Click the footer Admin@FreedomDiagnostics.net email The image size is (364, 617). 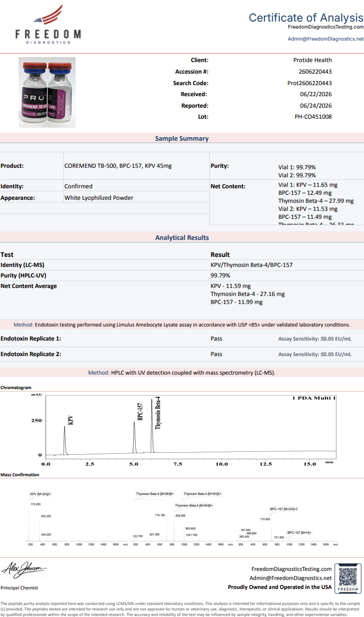point(291,578)
